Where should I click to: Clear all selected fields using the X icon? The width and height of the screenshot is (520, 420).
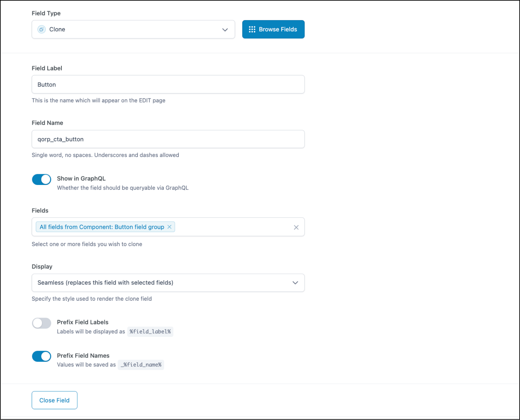296,227
